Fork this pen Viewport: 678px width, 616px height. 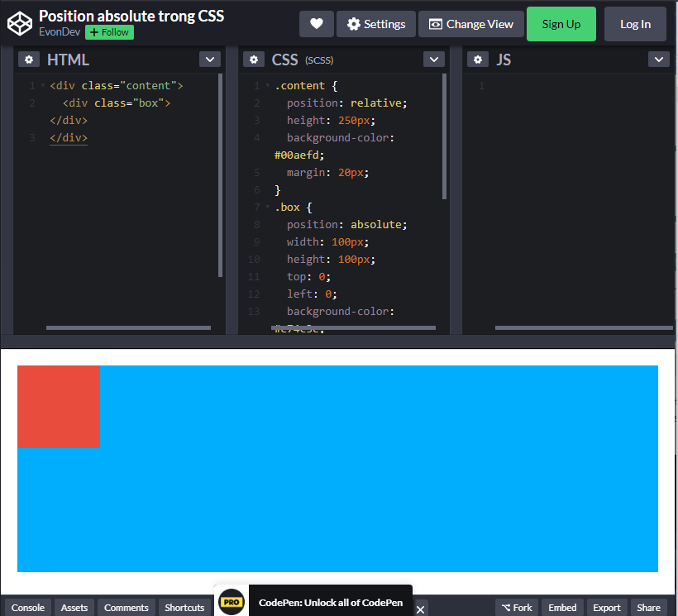(517, 608)
